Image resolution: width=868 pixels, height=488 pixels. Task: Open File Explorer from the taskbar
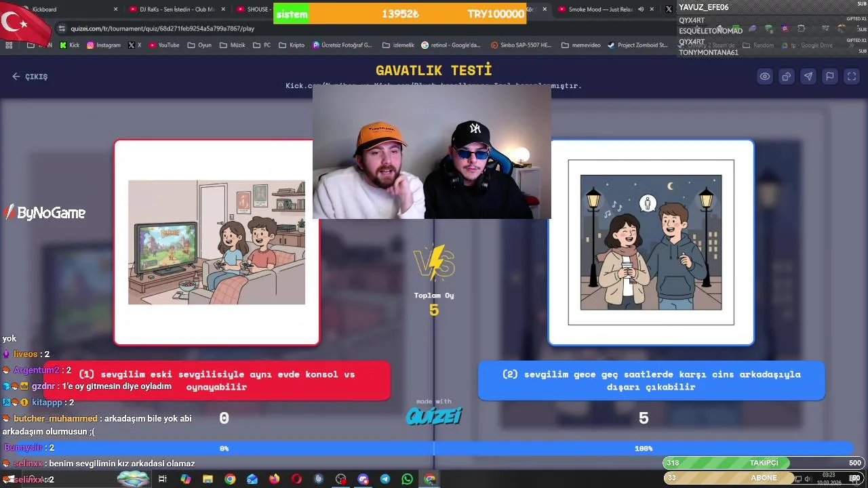tap(208, 479)
